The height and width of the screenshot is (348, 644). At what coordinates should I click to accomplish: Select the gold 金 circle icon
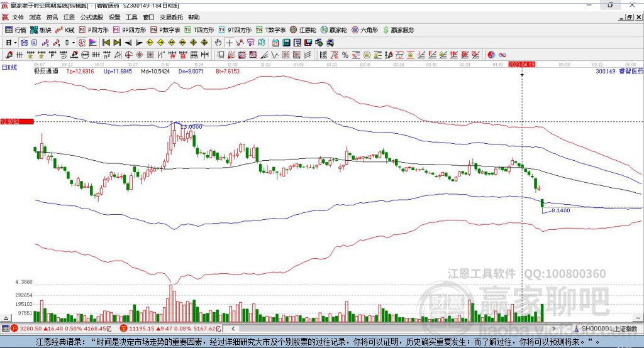(367, 55)
